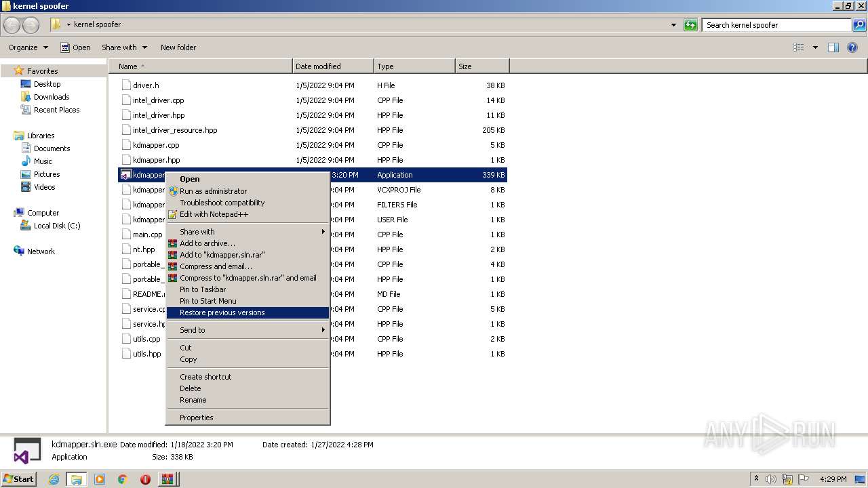Click the Recent Places icon
Image resolution: width=868 pixels, height=488 pixels.
(26, 110)
